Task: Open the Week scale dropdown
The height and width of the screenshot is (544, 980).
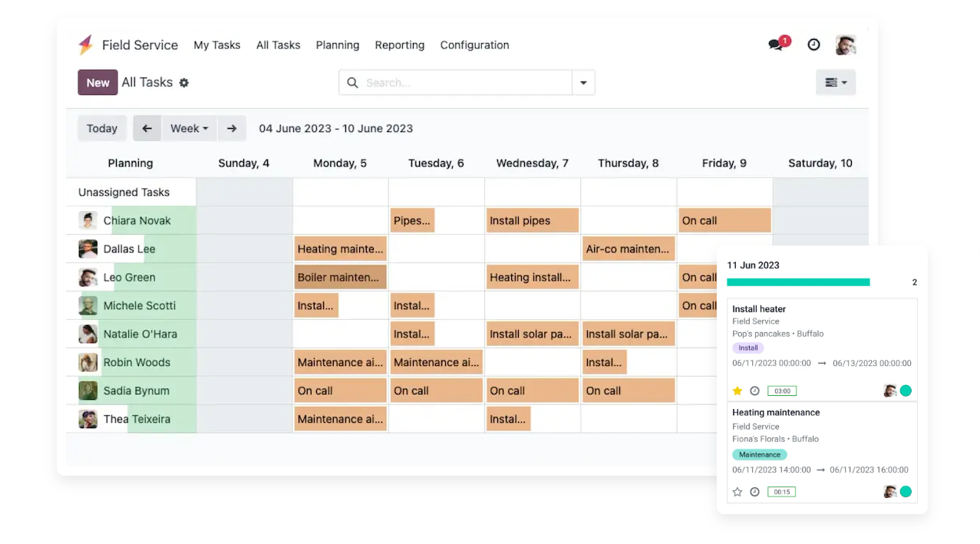Action: pyautogui.click(x=190, y=128)
